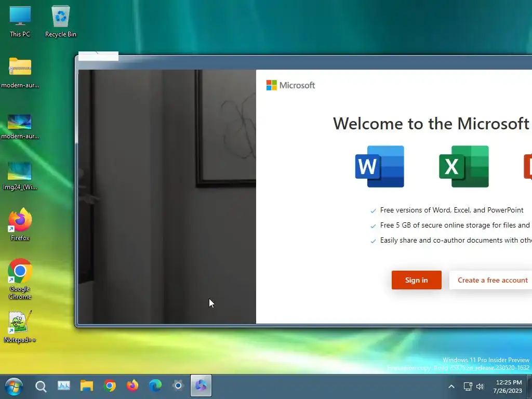Click the Excel app icon
This screenshot has width=532, height=399.
pos(464,166)
